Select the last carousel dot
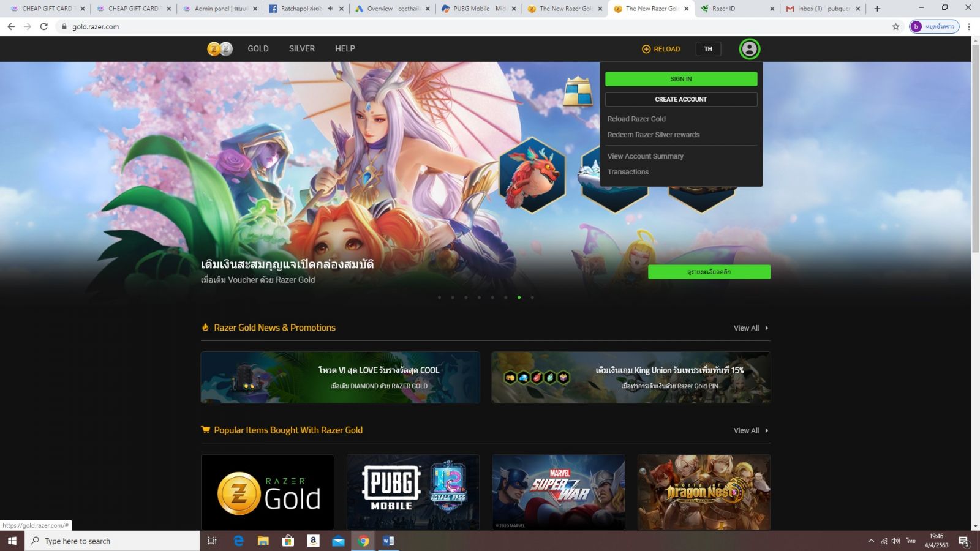The image size is (980, 551). tap(532, 298)
